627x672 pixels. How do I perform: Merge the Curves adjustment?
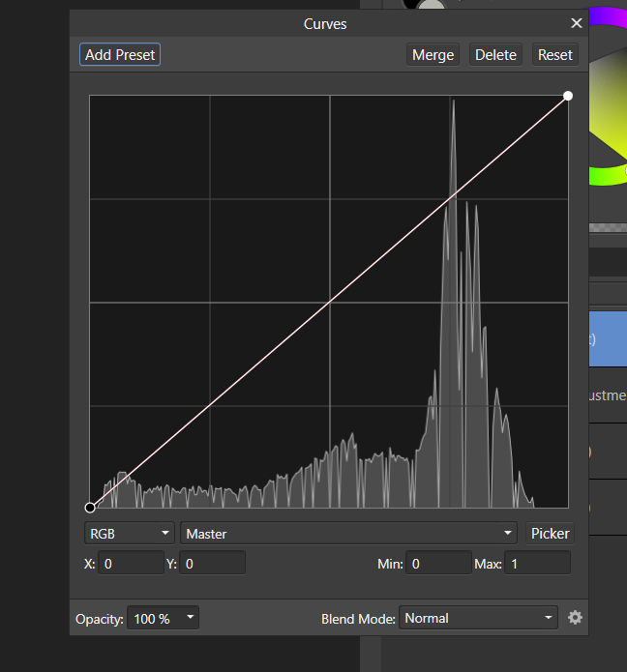[x=433, y=54]
